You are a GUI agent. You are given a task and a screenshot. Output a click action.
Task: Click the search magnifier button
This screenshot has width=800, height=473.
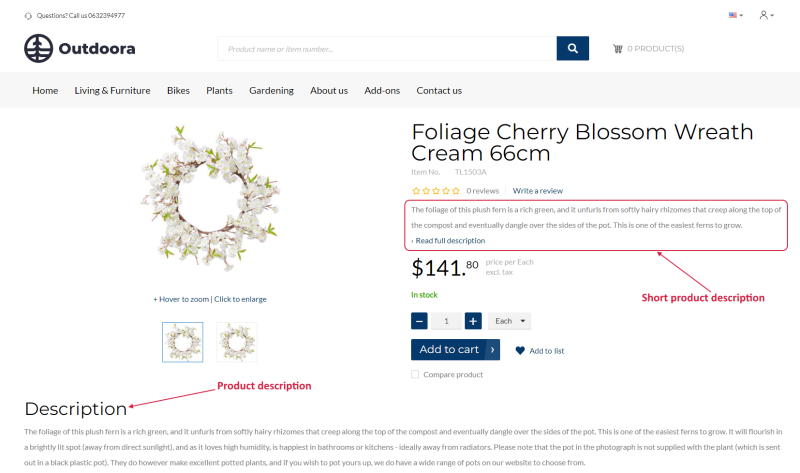[x=572, y=48]
